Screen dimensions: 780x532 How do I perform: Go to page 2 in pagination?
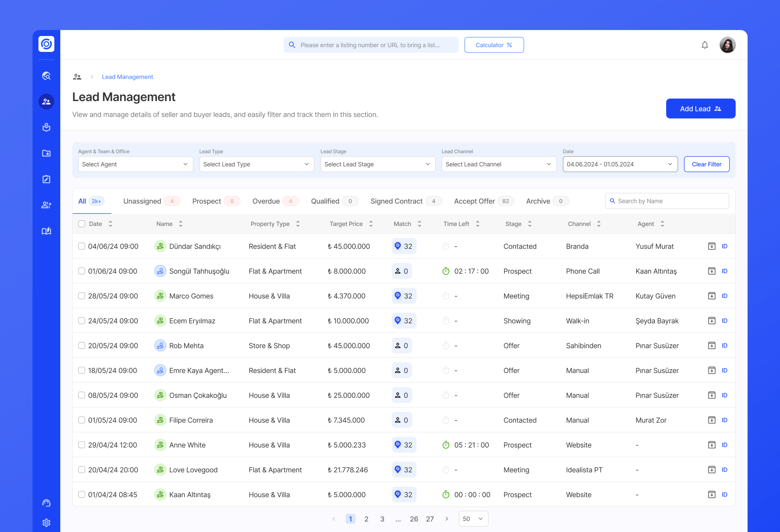point(366,519)
